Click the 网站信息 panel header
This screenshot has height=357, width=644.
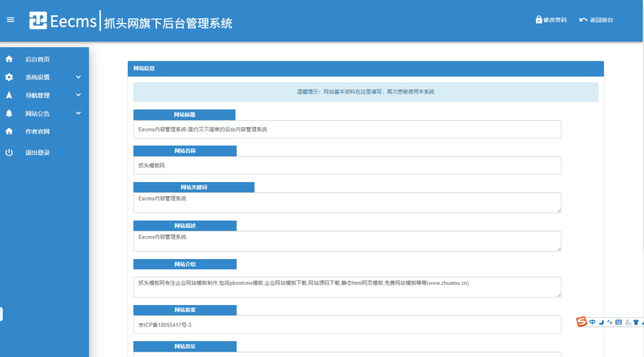365,69
